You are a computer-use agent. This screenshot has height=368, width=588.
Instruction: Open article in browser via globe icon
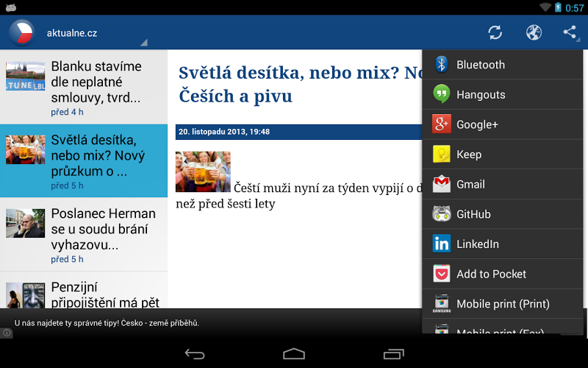click(534, 32)
